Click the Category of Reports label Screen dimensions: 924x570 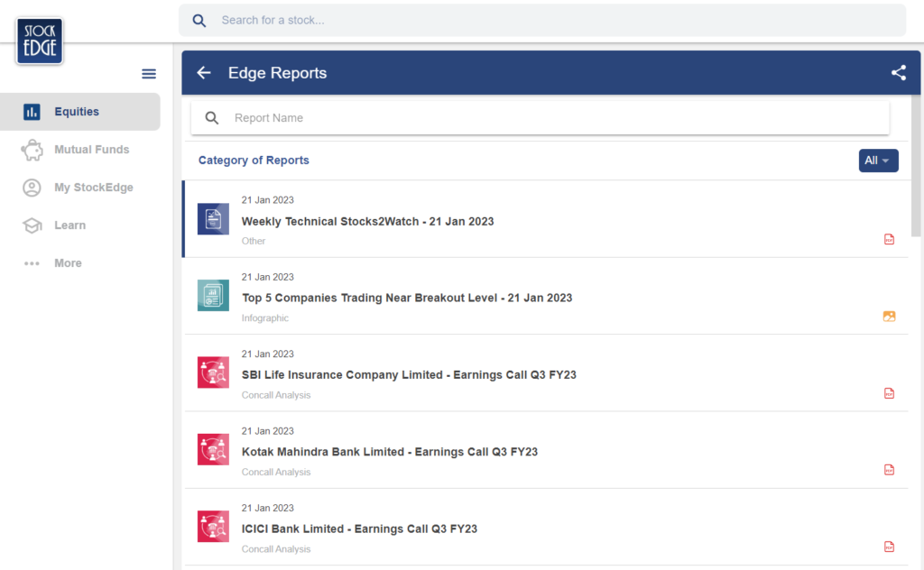pos(254,161)
